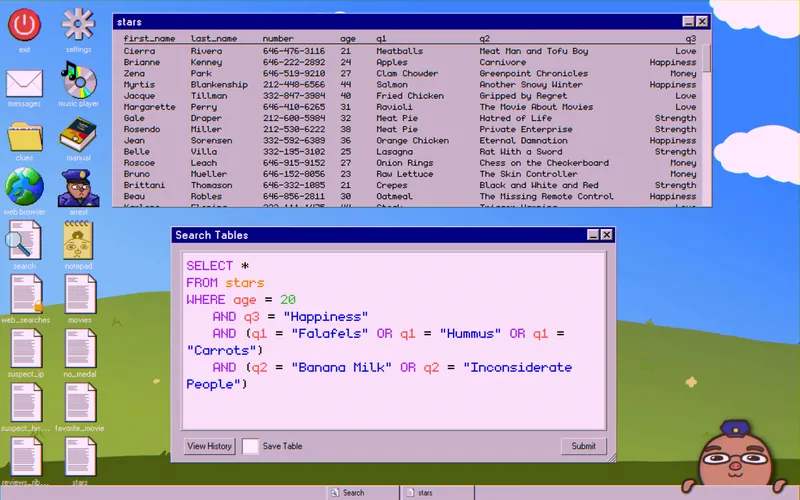Open the locked web_searches file
This screenshot has width=800, height=500.
pos(26,294)
